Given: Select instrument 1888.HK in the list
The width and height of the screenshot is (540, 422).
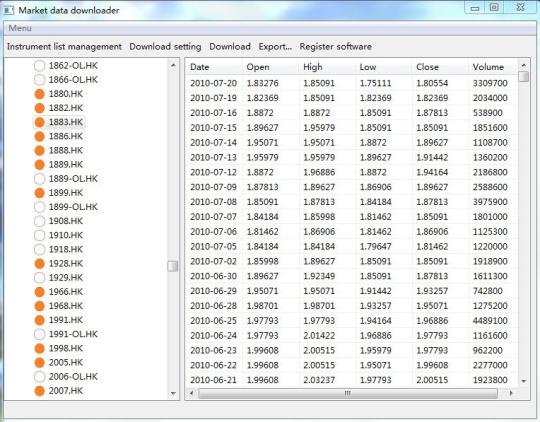Looking at the screenshot, I should click(x=66, y=150).
